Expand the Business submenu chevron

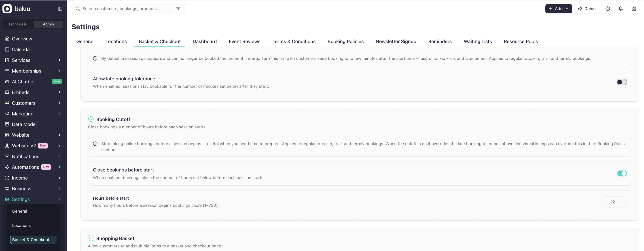[59, 188]
